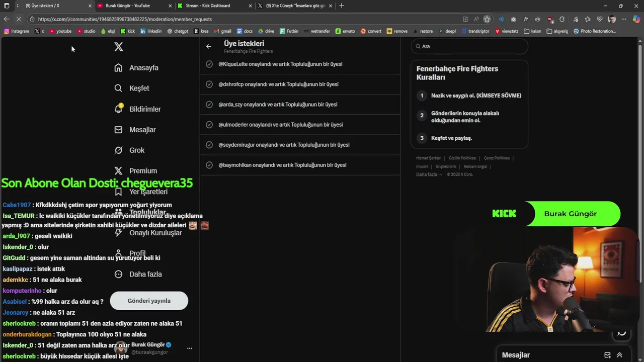This screenshot has width=644, height=362.
Task: Click the uBlock extension shield icon
Action: click(x=550, y=19)
